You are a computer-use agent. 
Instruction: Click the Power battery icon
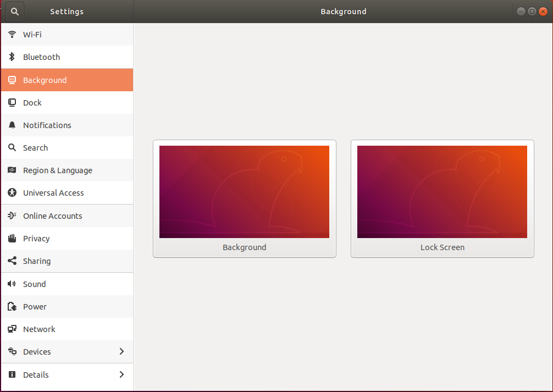tap(12, 306)
